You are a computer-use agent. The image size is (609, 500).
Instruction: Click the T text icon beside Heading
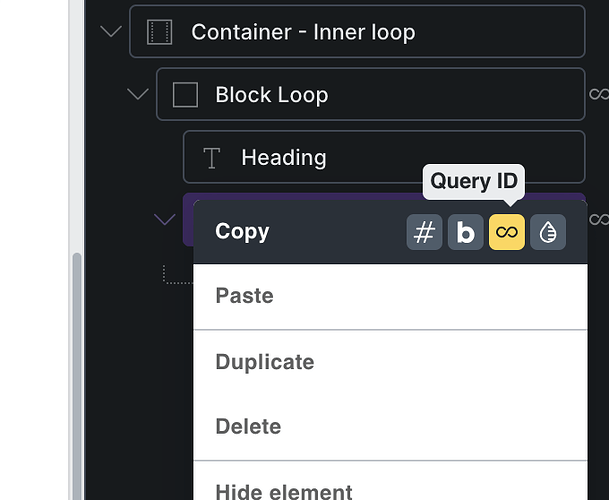(211, 158)
